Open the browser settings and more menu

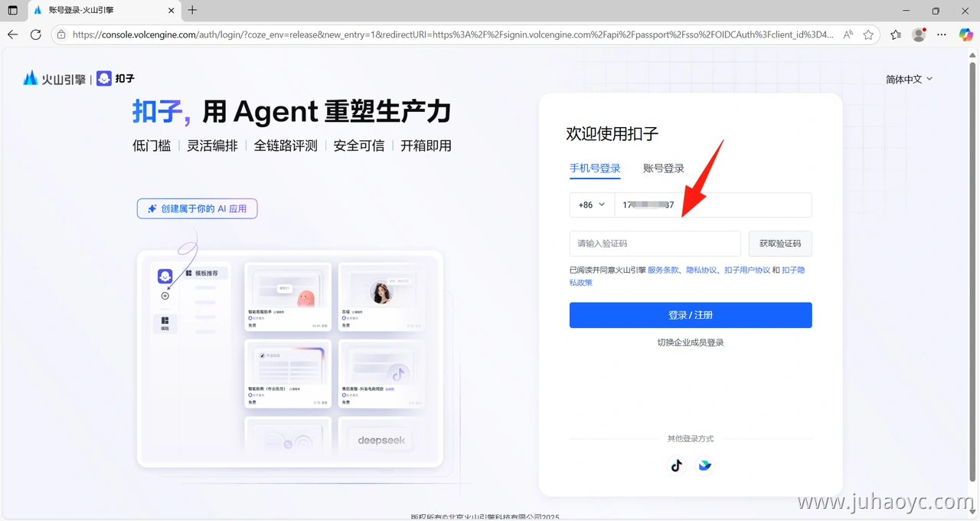coord(942,34)
